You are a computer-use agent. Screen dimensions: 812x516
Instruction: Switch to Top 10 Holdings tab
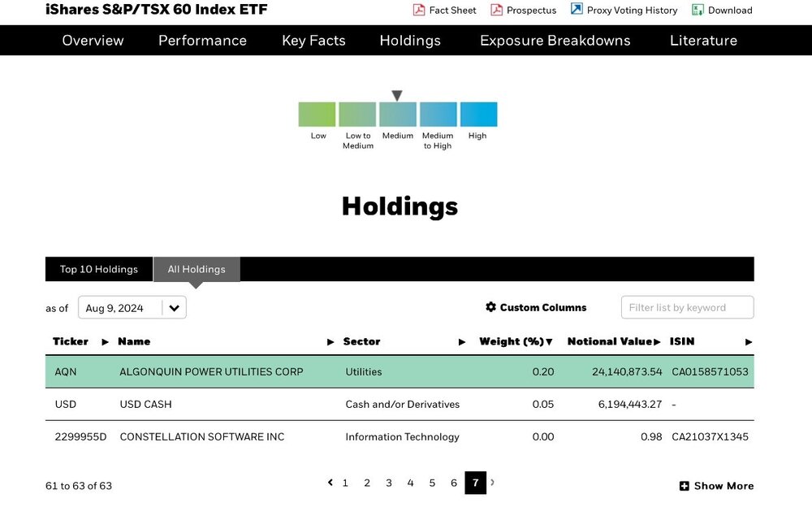pyautogui.click(x=99, y=270)
